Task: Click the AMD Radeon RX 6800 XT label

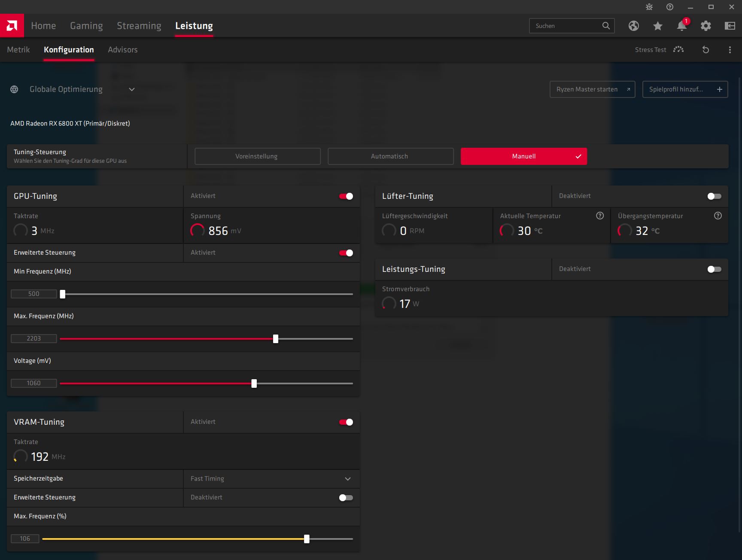Action: pyautogui.click(x=70, y=124)
